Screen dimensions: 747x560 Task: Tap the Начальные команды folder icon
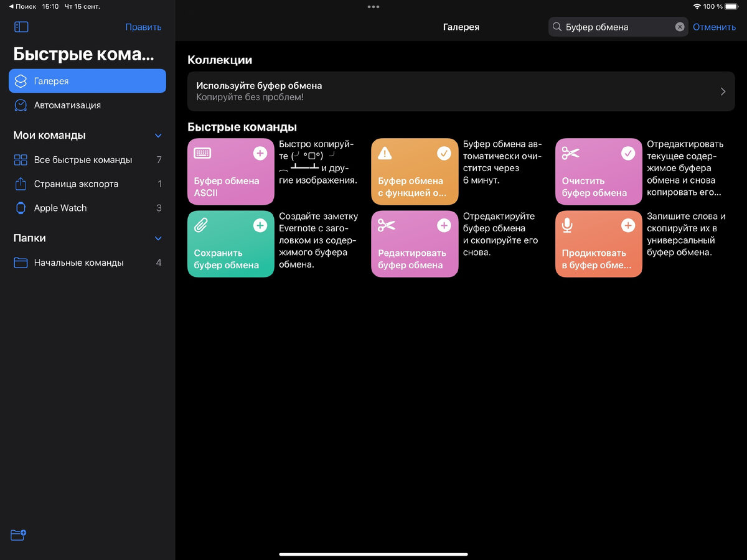[x=21, y=263]
